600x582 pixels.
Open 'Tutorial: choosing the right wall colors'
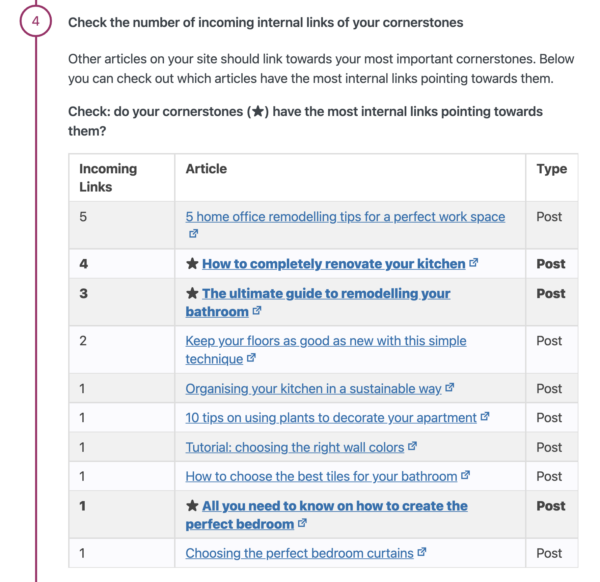295,447
